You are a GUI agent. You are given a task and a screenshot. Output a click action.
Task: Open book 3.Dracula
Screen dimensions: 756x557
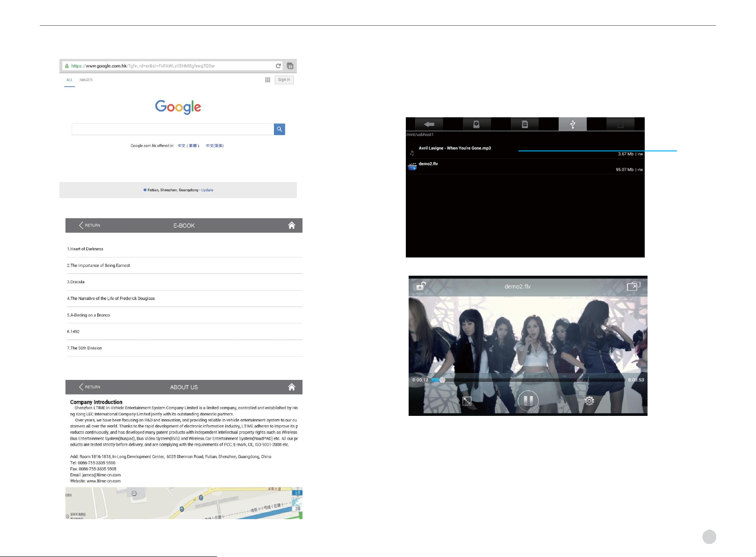pyautogui.click(x=184, y=282)
